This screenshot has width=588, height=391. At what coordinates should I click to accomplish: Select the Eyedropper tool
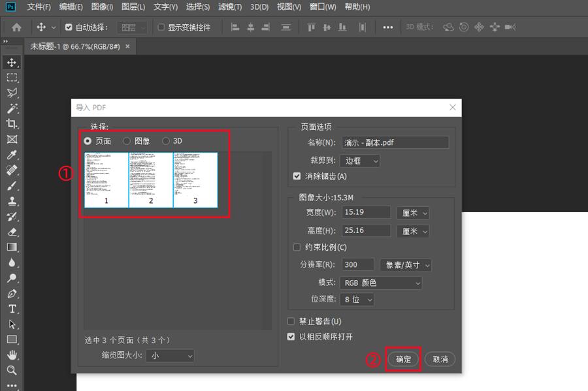pyautogui.click(x=12, y=155)
